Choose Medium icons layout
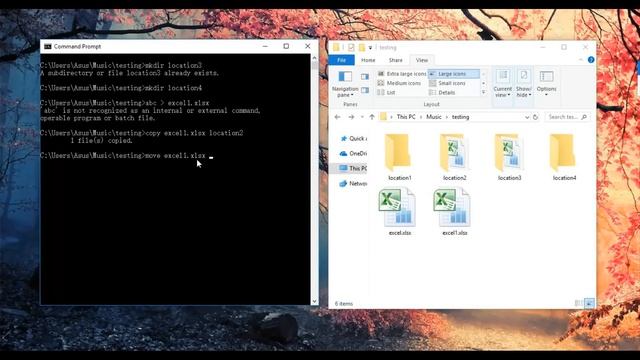The width and height of the screenshot is (640, 360). pyautogui.click(x=399, y=83)
